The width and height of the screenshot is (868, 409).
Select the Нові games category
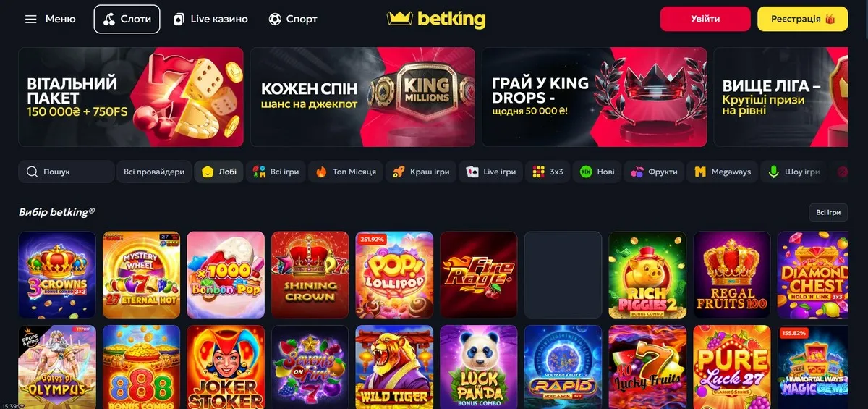(x=597, y=172)
